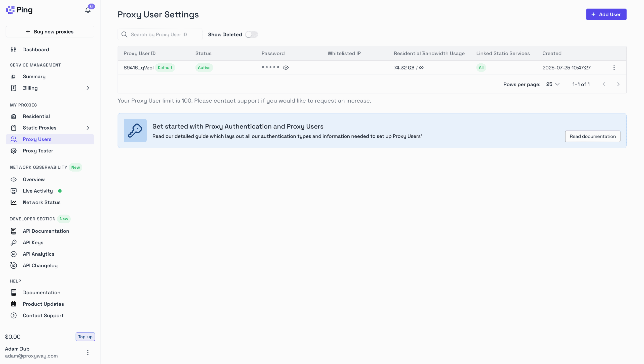Click the Ping logo

[x=19, y=10]
